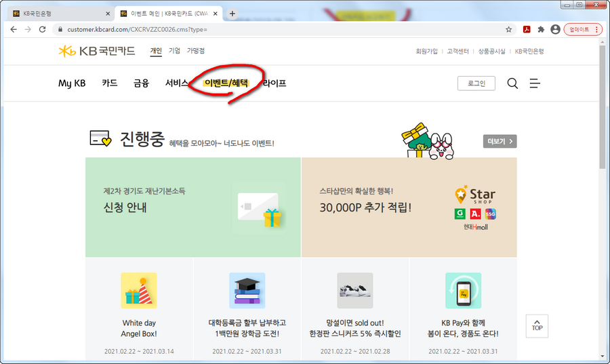Viewport: 610px width, 364px height.
Task: Open the KB국민은행 header link
Action: click(x=529, y=52)
